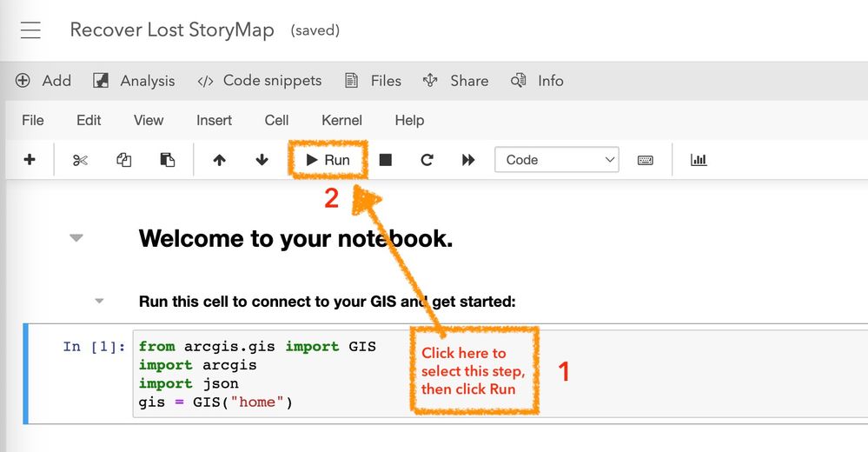The image size is (868, 452).
Task: Run the selected cell
Action: [x=328, y=160]
